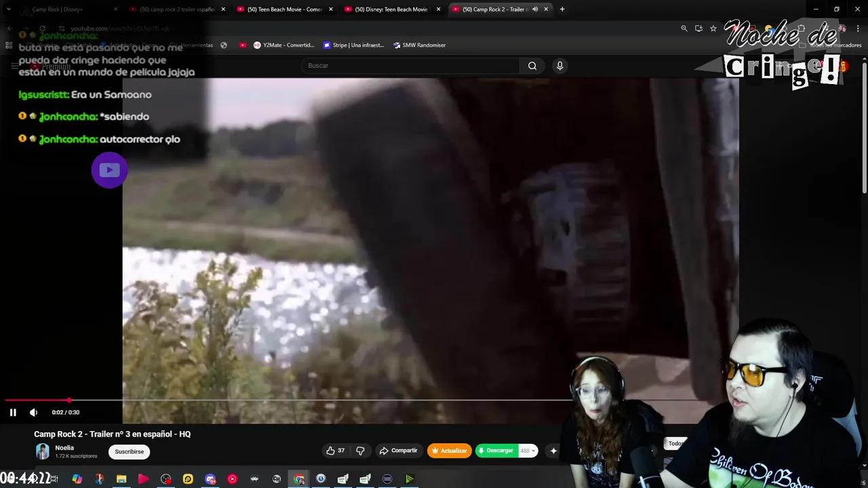Open Chrome's three-dot menu

(858, 28)
